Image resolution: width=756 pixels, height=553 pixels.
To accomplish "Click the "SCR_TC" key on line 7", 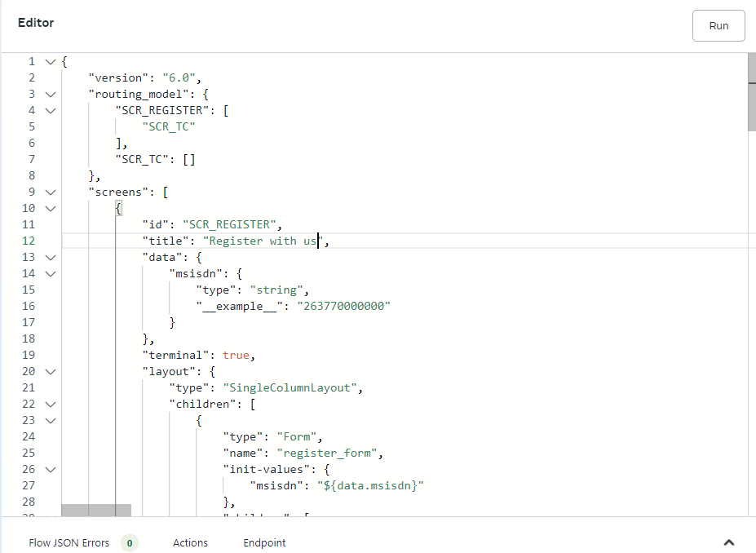I will pos(142,160).
